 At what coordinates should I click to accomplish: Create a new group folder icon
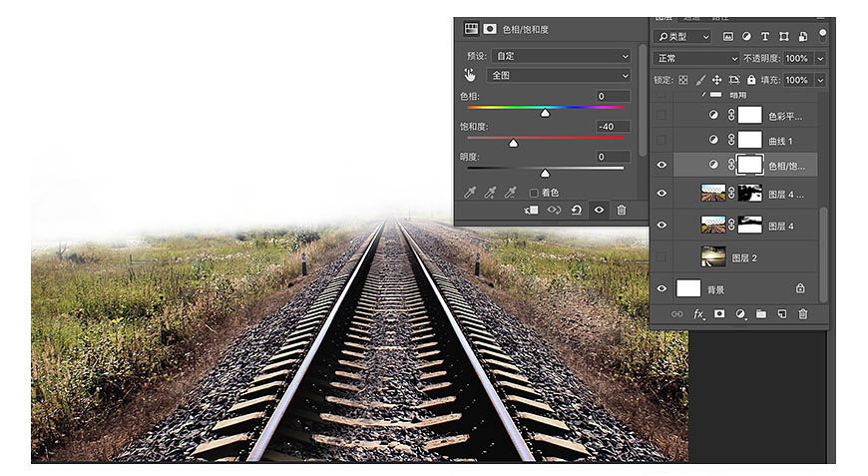point(760,314)
